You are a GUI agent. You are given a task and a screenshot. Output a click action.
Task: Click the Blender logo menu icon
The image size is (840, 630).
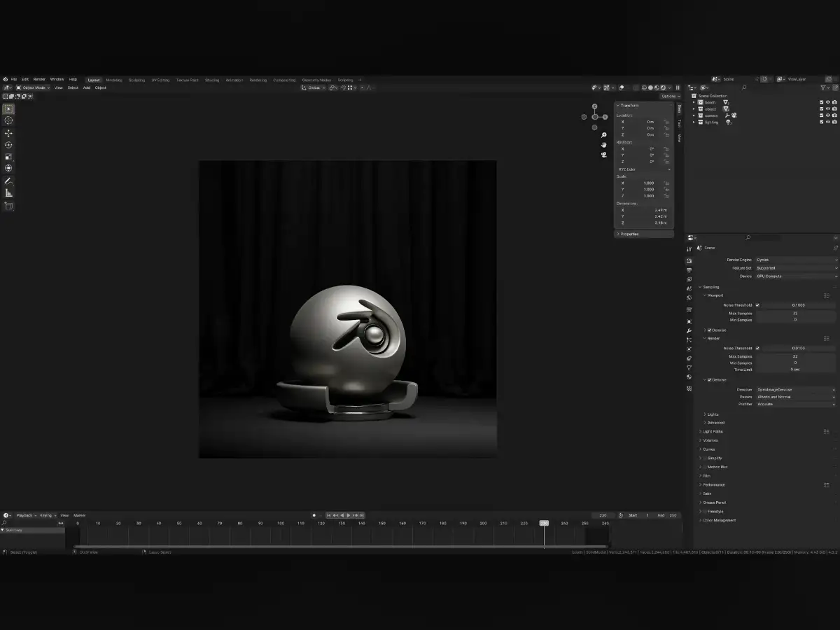(x=5, y=79)
